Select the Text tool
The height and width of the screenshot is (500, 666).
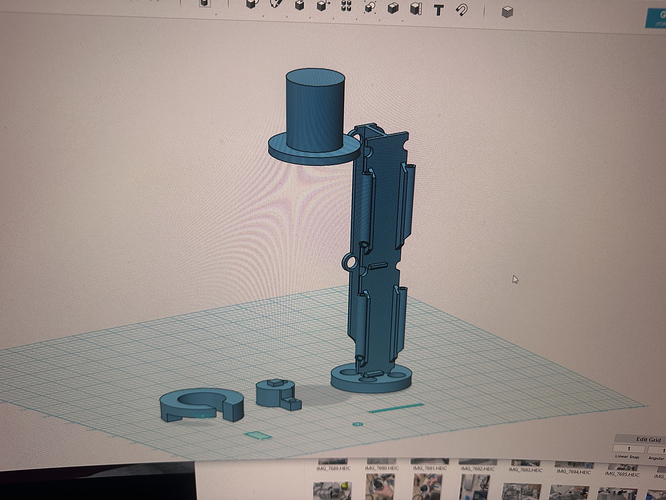(x=438, y=10)
